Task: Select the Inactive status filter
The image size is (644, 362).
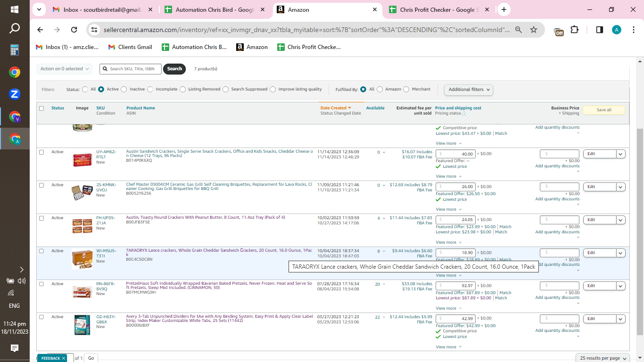Action: (124, 89)
